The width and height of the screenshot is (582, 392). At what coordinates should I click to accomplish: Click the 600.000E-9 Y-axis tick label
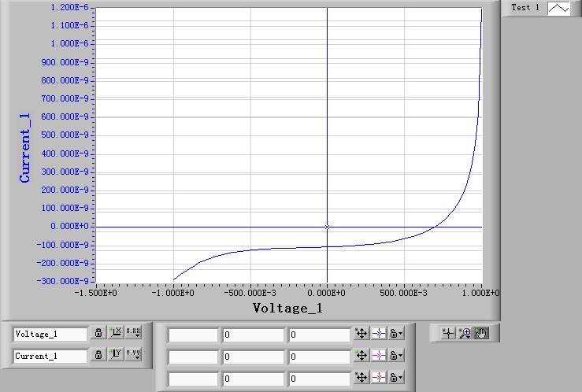(x=65, y=116)
